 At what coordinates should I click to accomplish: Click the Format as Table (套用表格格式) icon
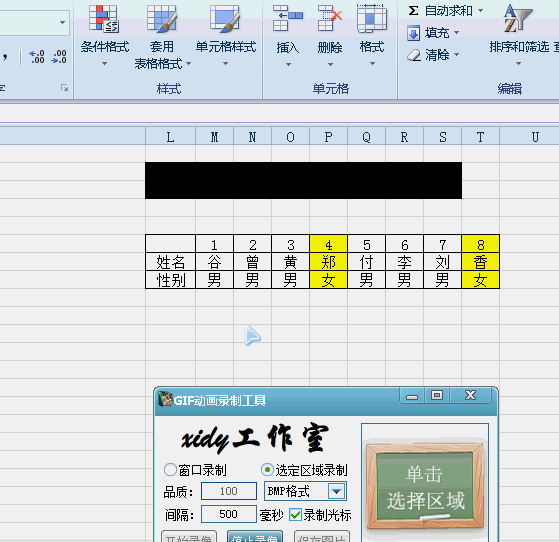[161, 19]
